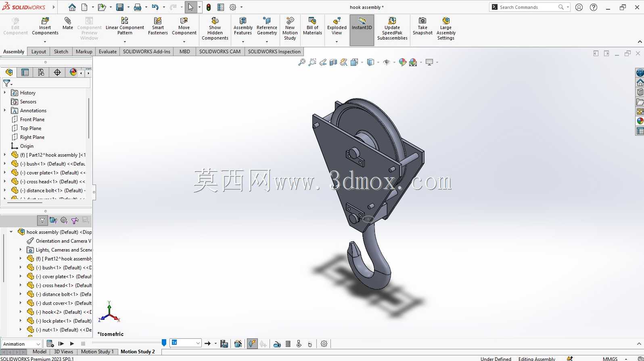The image size is (644, 361).
Task: Click Save Animation icon in motion toolbar
Action: [224, 344]
